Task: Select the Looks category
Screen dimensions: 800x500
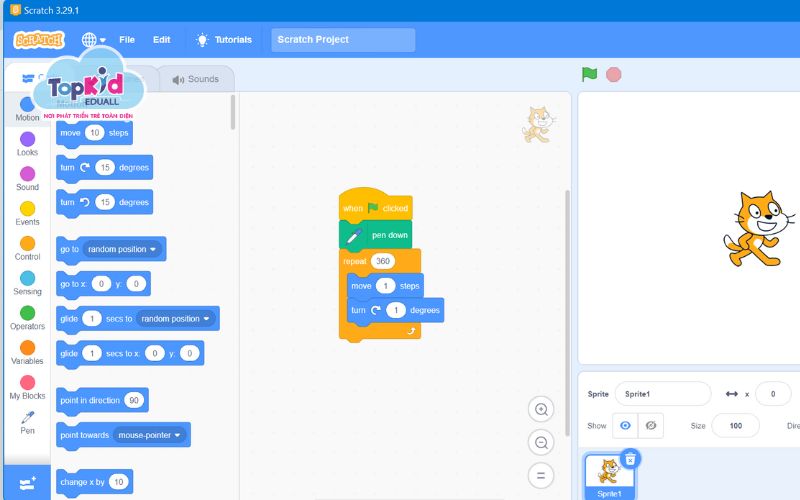Action: 27,144
